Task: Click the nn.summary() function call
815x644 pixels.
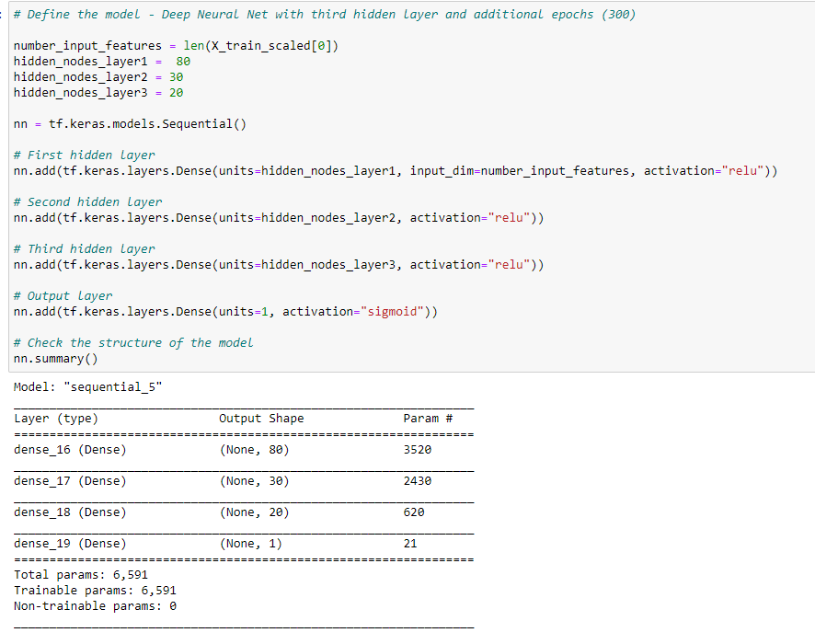Action: (x=51, y=358)
